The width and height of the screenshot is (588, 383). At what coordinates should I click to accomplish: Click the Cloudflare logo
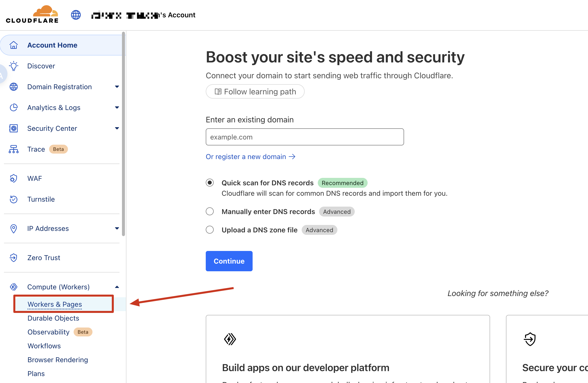tap(32, 14)
